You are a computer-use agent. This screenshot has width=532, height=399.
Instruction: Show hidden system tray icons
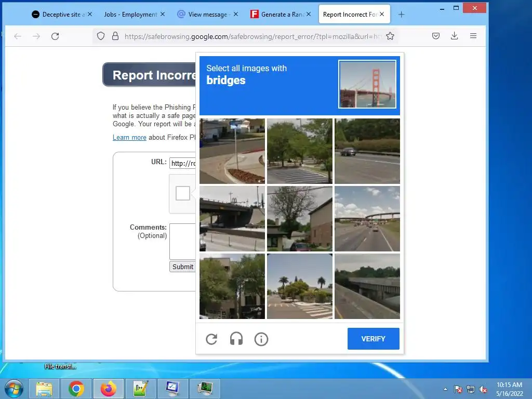[x=445, y=389]
